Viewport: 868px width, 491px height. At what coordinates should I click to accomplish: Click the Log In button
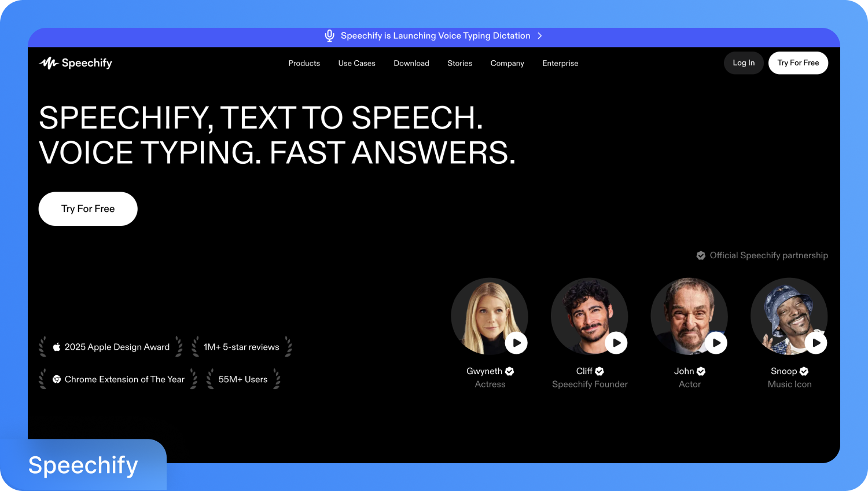(x=743, y=63)
